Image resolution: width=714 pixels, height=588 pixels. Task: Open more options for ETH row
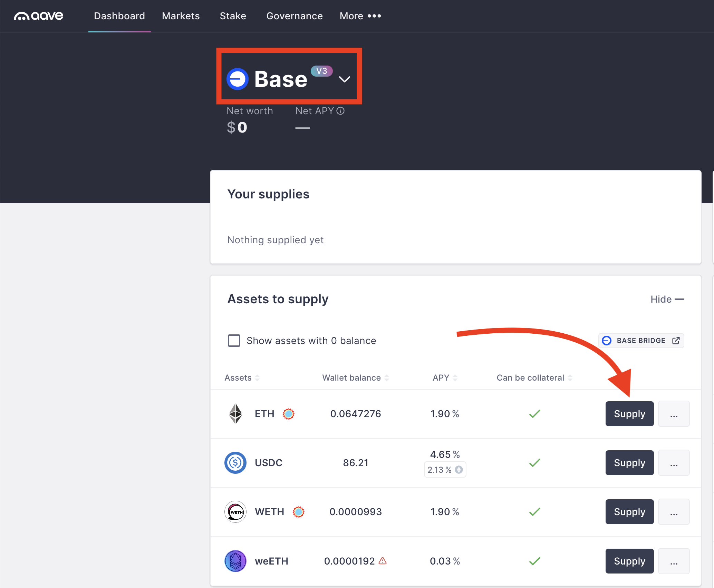click(674, 414)
